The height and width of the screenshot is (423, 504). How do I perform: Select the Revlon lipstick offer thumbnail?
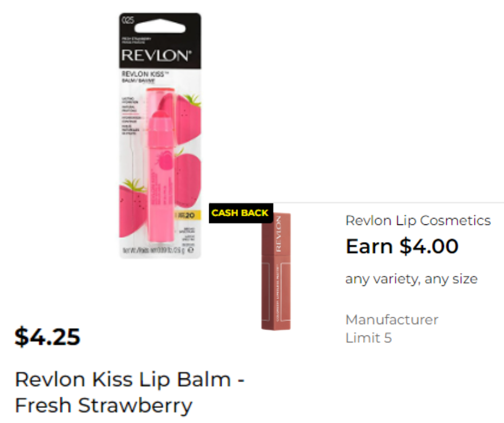coord(276,272)
